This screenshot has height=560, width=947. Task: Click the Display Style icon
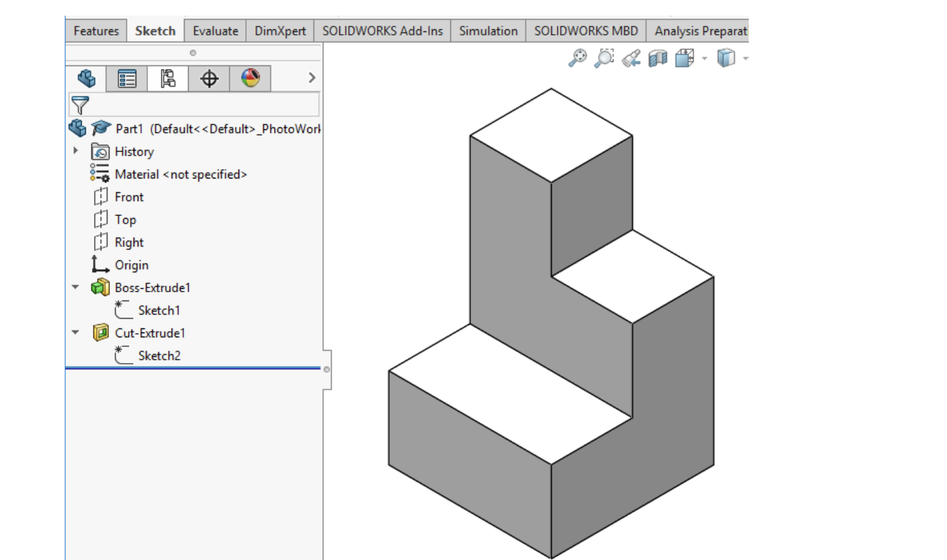coord(726,59)
